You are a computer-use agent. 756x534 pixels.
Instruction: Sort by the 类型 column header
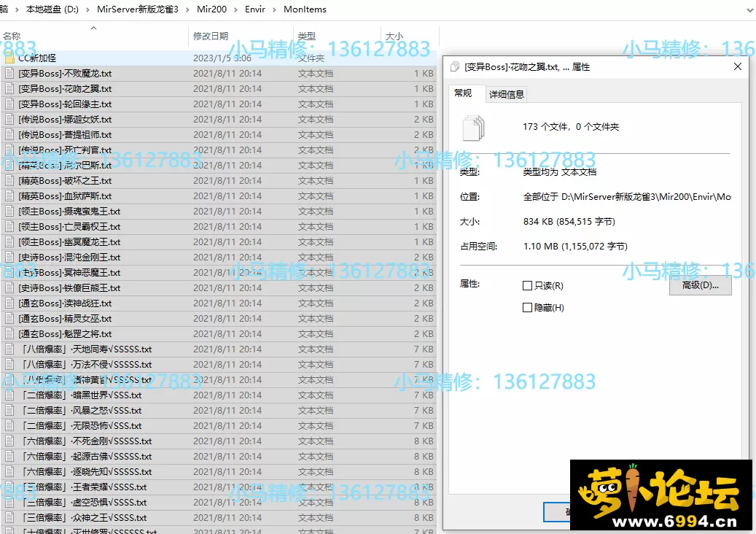307,36
